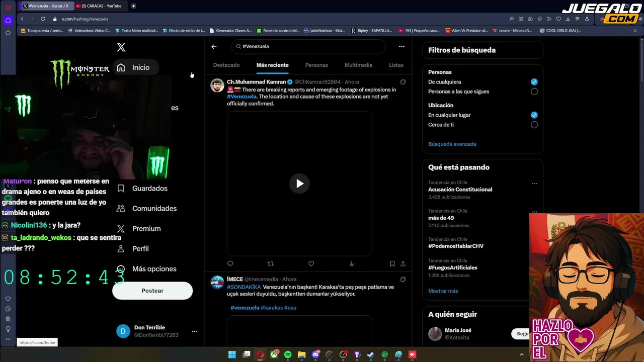Open Premium in the sidebar
The width and height of the screenshot is (644, 362).
tap(139, 229)
